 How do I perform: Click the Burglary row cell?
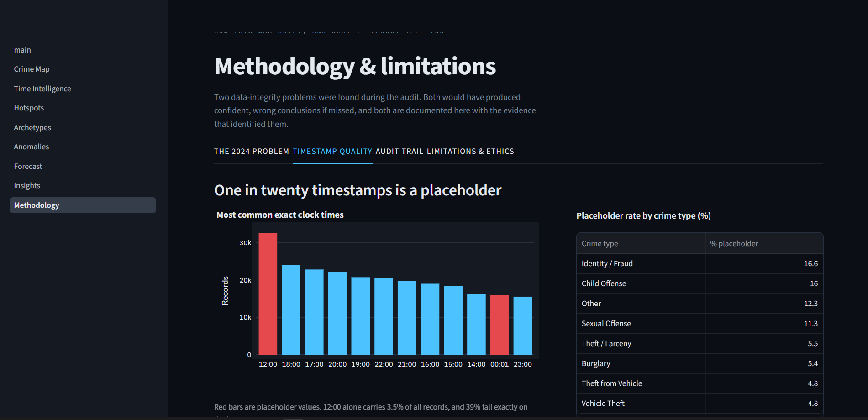641,363
